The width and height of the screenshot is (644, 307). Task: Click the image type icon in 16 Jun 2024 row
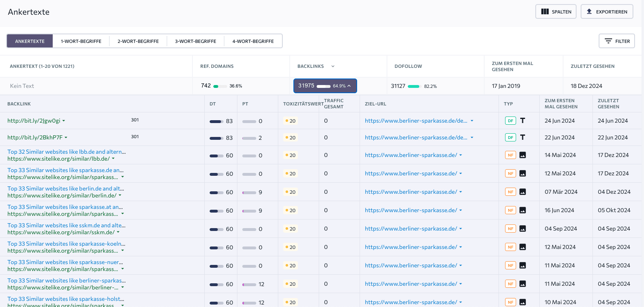pyautogui.click(x=523, y=210)
